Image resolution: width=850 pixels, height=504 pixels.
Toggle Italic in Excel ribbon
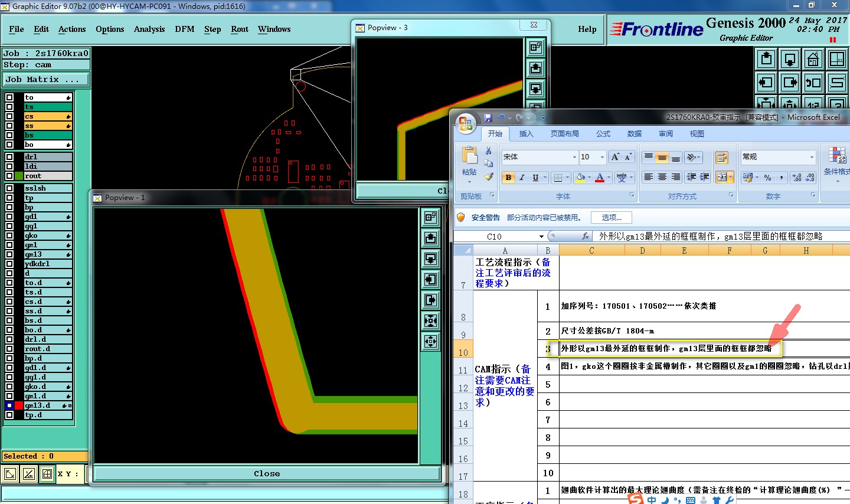522,177
